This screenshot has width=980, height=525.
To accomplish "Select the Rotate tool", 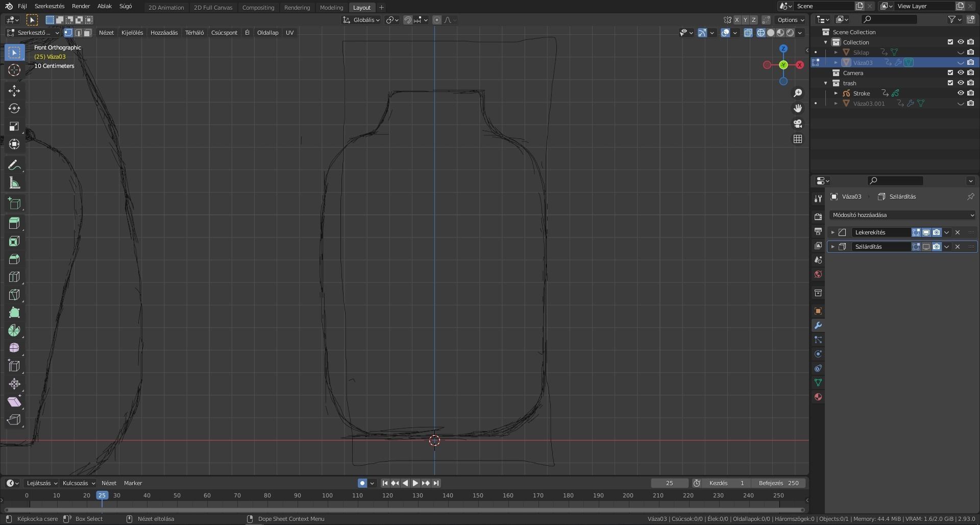I will tap(14, 108).
